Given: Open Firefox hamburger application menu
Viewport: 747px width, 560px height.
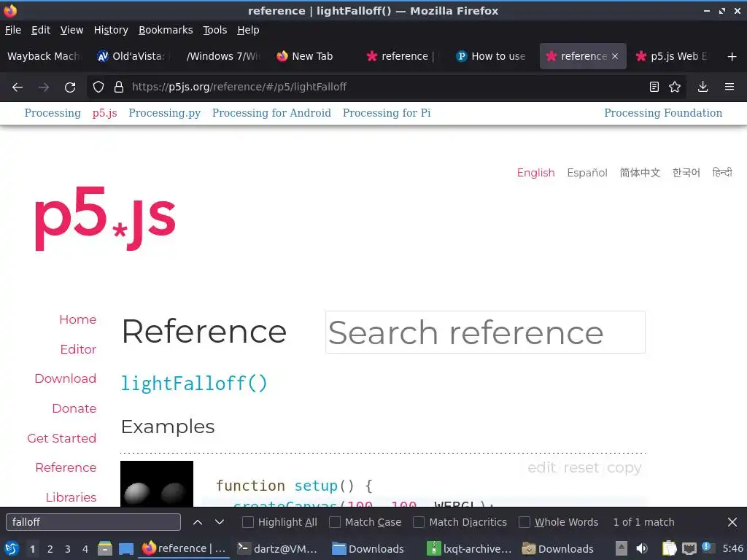Looking at the screenshot, I should coord(729,87).
